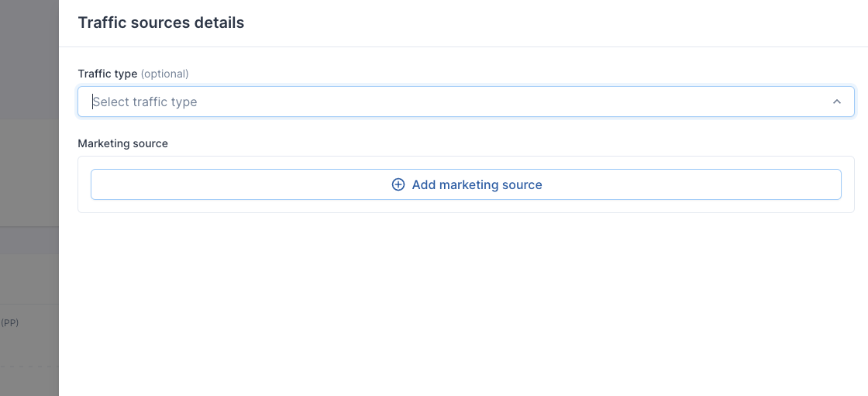Screen dimensions: 868x396
Task: Click the Add marketing source label text
Action: [477, 184]
